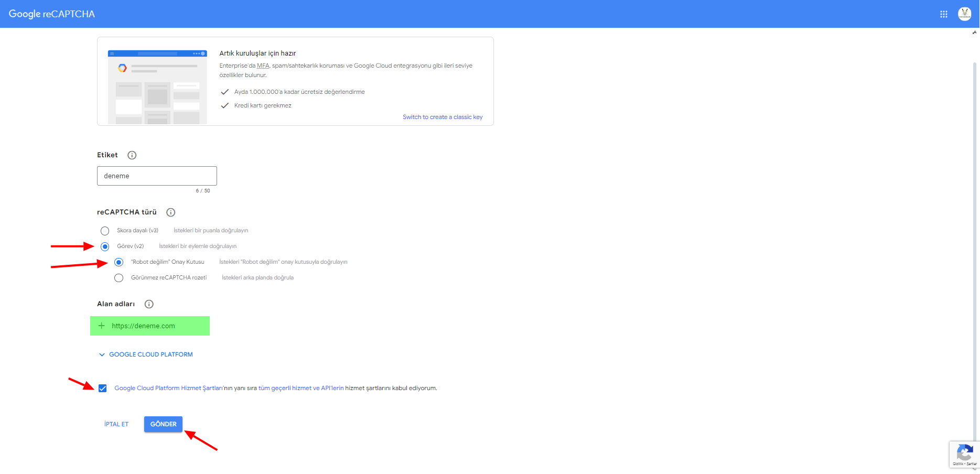Submit the form with GÖNDER

(164, 424)
